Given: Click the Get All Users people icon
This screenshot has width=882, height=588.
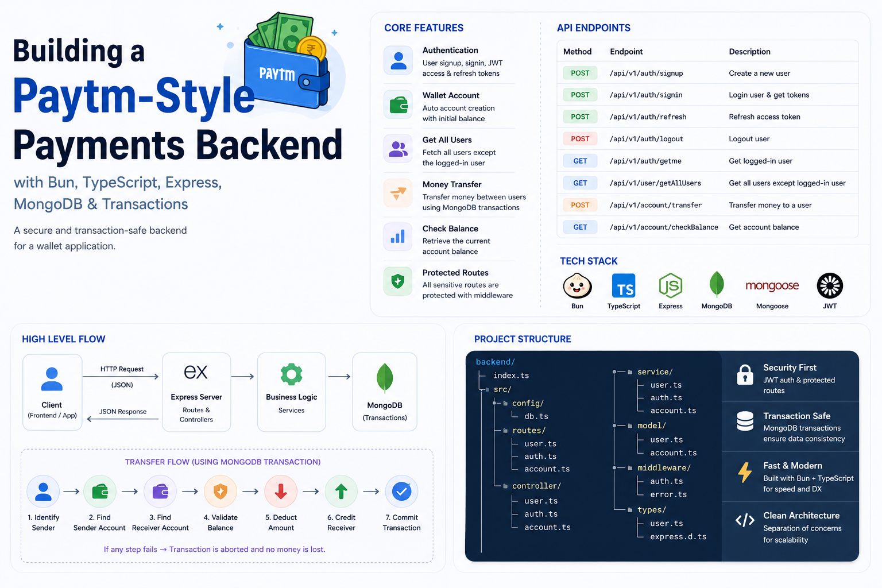Looking at the screenshot, I should 398,149.
